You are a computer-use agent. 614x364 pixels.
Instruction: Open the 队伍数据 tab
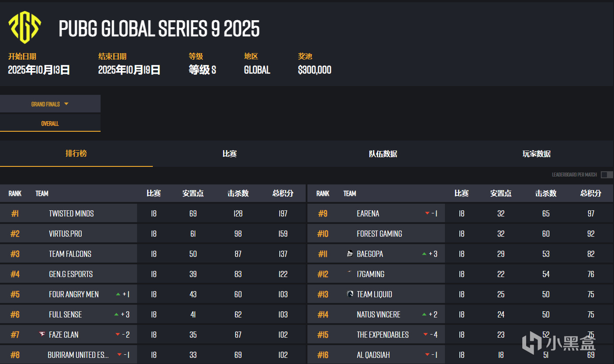click(383, 154)
